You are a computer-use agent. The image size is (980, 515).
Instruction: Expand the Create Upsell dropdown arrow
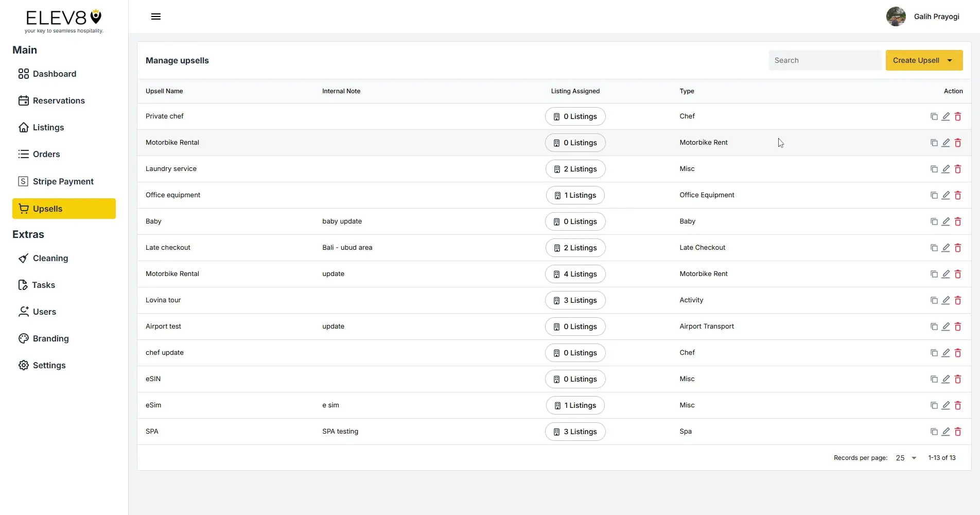[950, 60]
